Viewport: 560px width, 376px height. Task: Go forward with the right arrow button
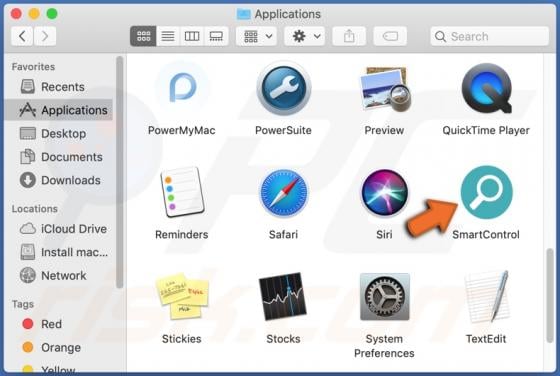coord(45,36)
